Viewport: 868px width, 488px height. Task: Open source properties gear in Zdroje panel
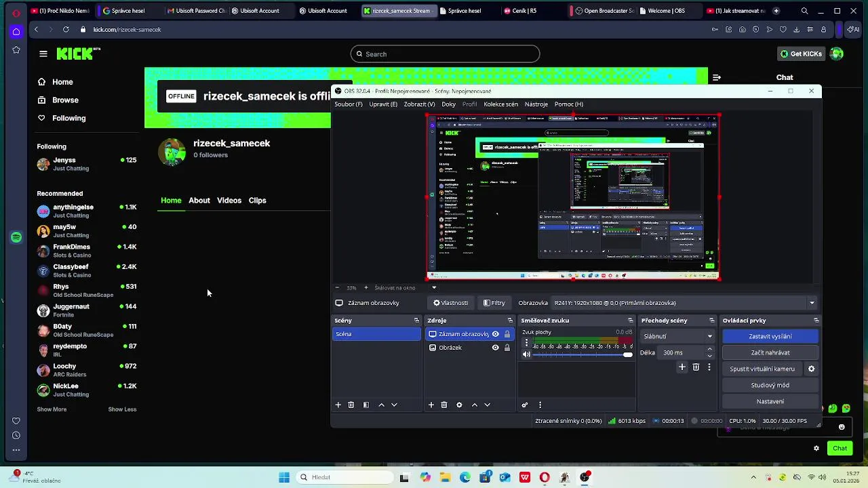click(459, 405)
